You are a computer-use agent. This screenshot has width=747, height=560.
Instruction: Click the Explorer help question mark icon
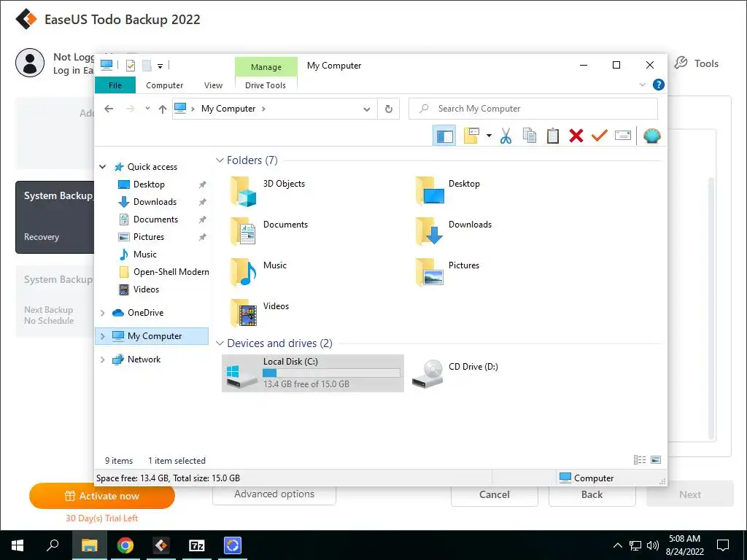[x=659, y=85]
